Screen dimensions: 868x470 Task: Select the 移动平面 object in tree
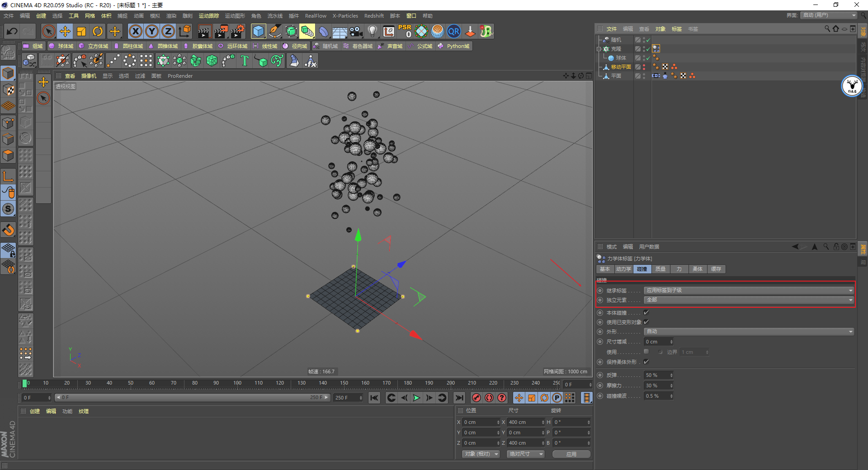[621, 67]
